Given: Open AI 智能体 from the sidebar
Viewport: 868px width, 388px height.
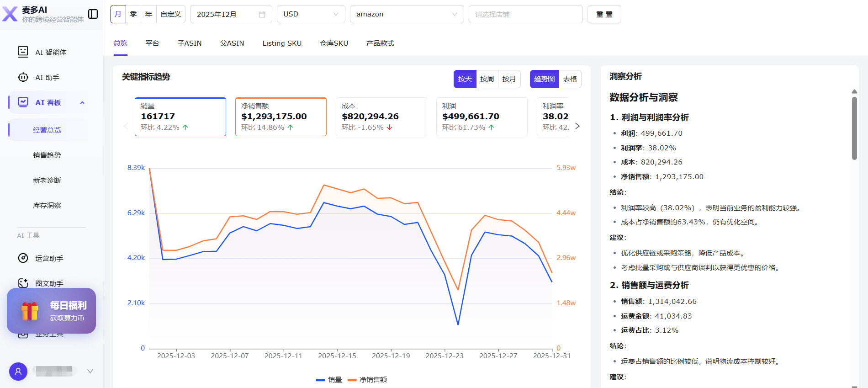Looking at the screenshot, I should pos(51,52).
